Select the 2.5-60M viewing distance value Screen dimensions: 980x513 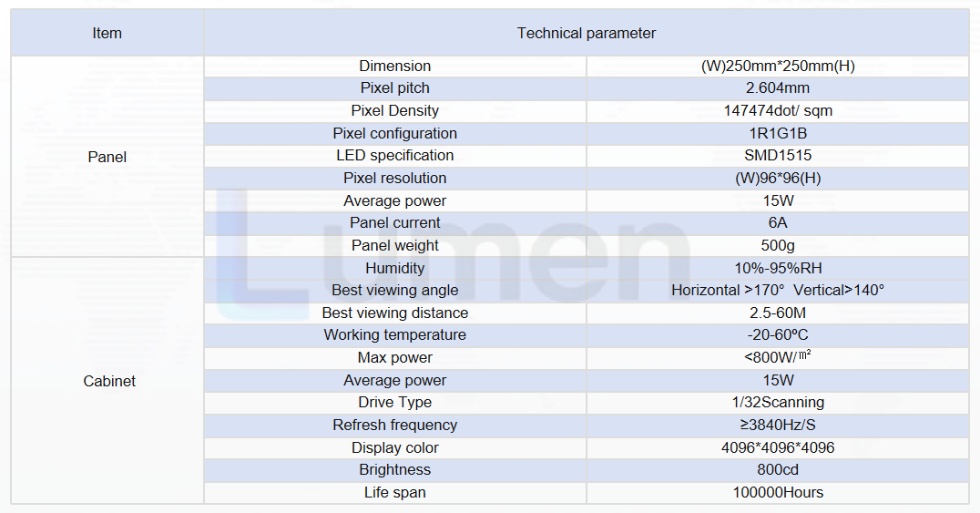(778, 313)
